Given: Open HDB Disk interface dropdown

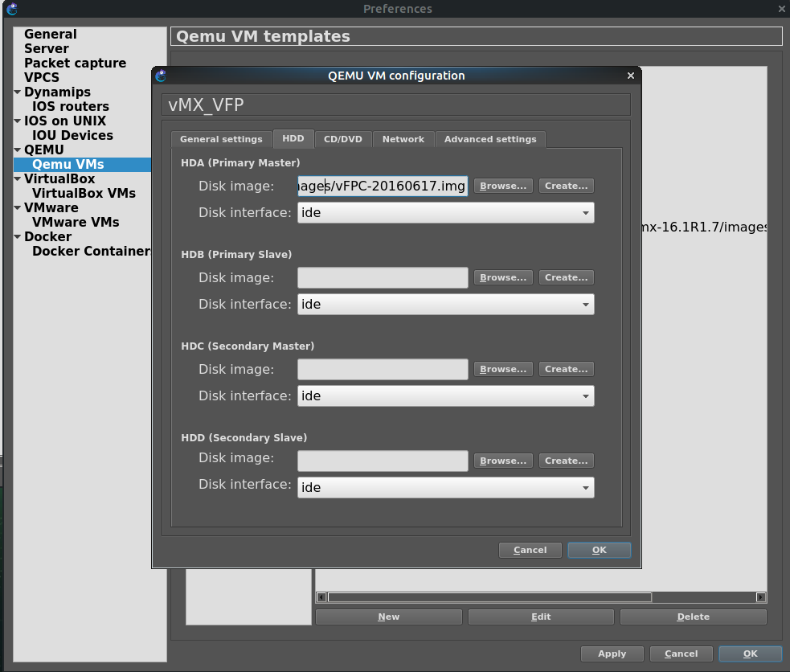Looking at the screenshot, I should (x=445, y=305).
